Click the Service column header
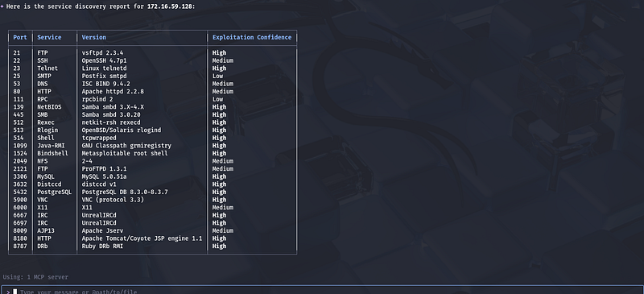 [49, 37]
